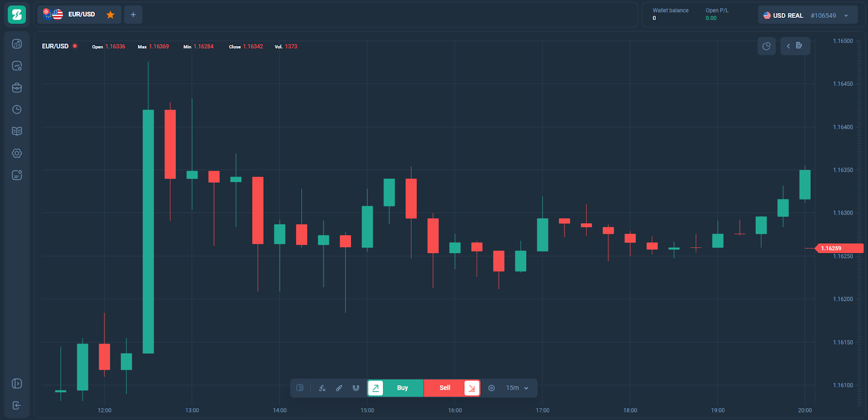Image resolution: width=868 pixels, height=420 pixels.
Task: Click the red Sell button
Action: 445,388
